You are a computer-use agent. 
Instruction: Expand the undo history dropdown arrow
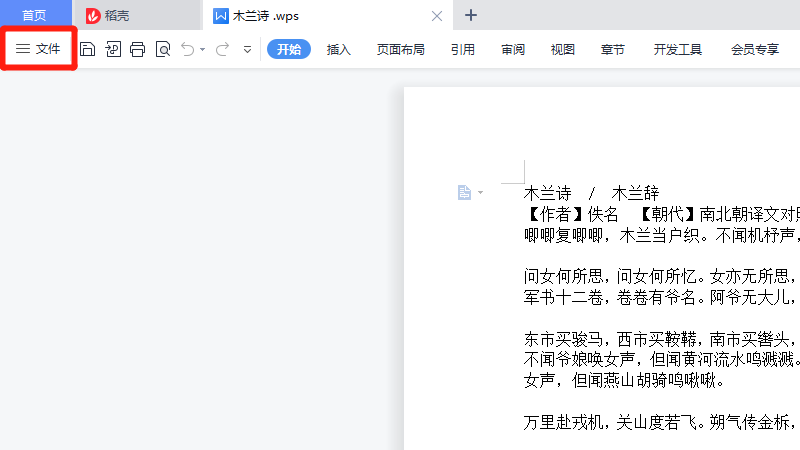pos(202,49)
